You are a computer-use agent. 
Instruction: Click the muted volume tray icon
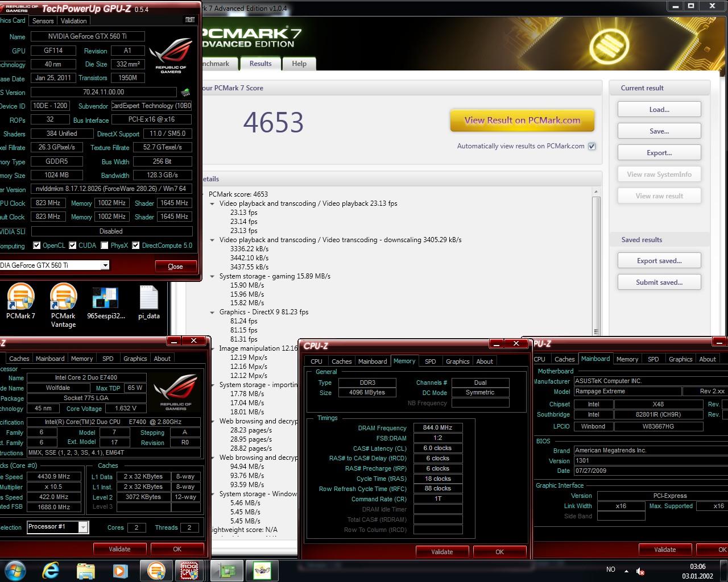click(x=640, y=571)
